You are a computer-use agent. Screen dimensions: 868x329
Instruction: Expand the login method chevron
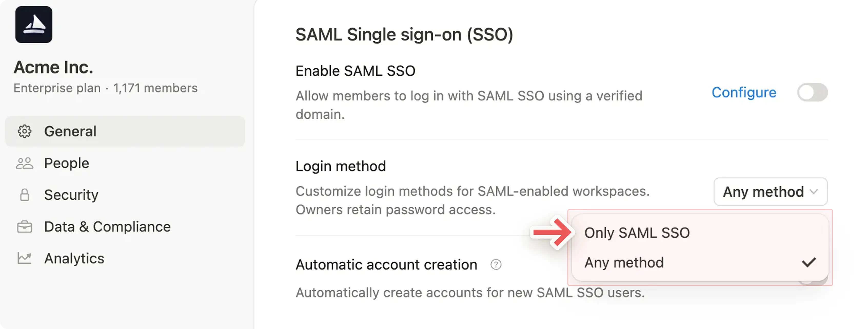(x=813, y=192)
